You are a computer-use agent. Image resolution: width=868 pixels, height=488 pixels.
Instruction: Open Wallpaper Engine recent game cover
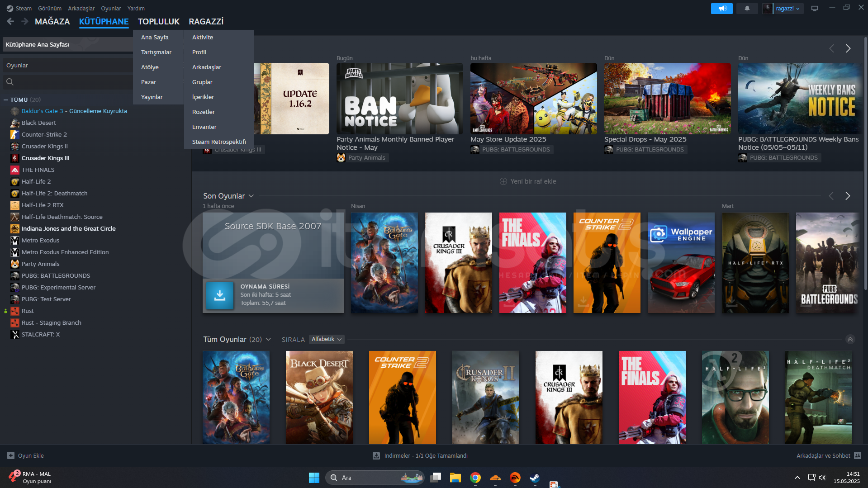[x=681, y=263]
